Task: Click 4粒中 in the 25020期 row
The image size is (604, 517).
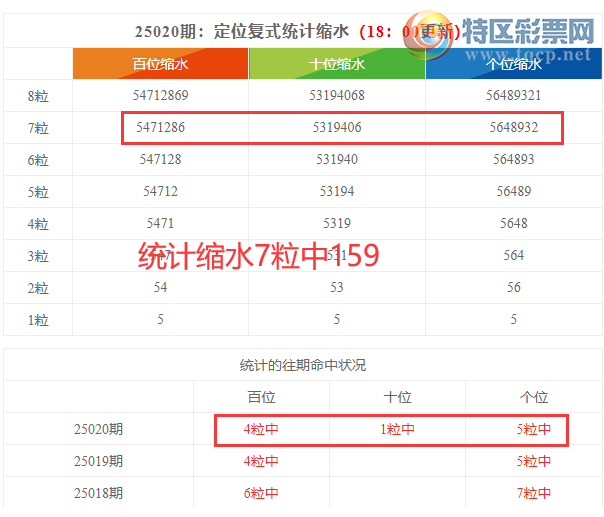Action: pos(261,429)
